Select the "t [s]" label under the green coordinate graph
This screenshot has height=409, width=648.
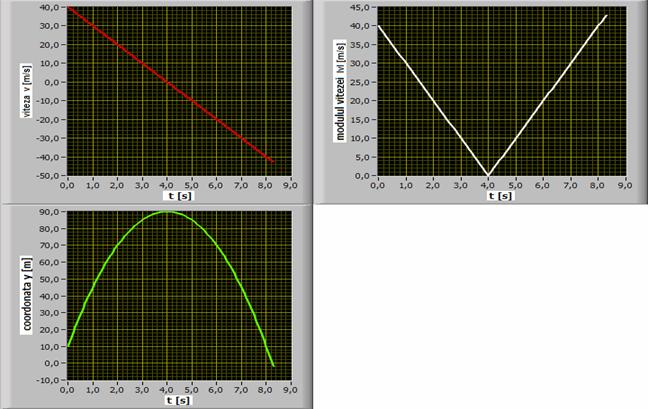[x=179, y=399]
